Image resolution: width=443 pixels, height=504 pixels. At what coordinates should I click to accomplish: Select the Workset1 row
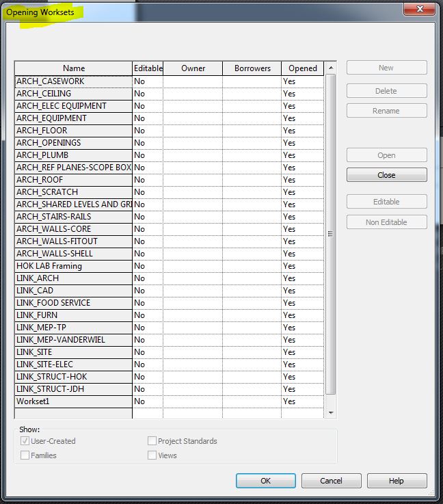tap(74, 401)
